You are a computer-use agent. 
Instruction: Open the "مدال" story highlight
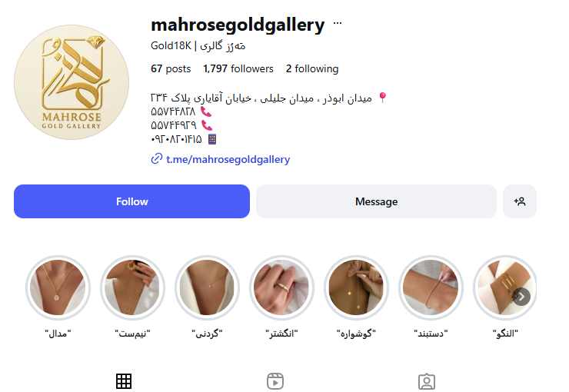click(x=58, y=287)
